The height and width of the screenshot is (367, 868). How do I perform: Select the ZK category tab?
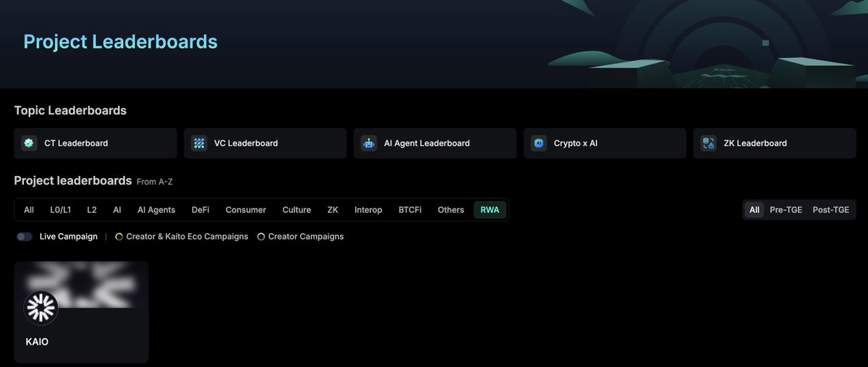coord(333,210)
